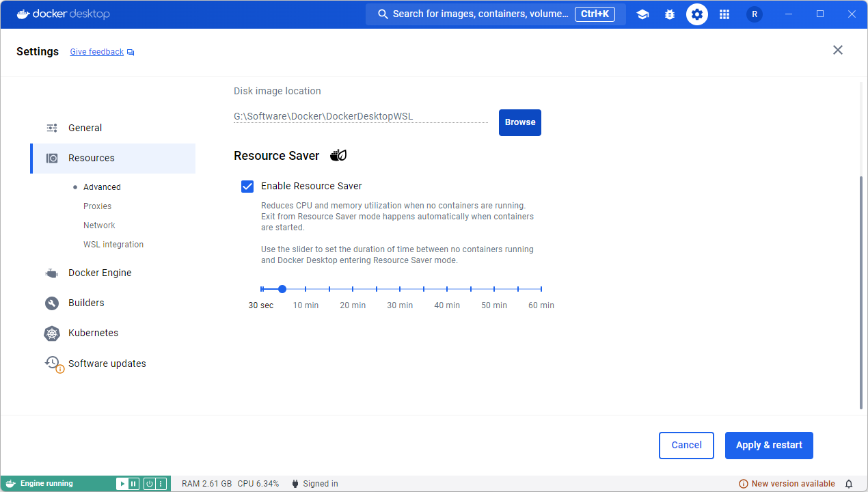Viewport: 868px width, 492px height.
Task: Click the 10 min slider label
Action: point(306,305)
